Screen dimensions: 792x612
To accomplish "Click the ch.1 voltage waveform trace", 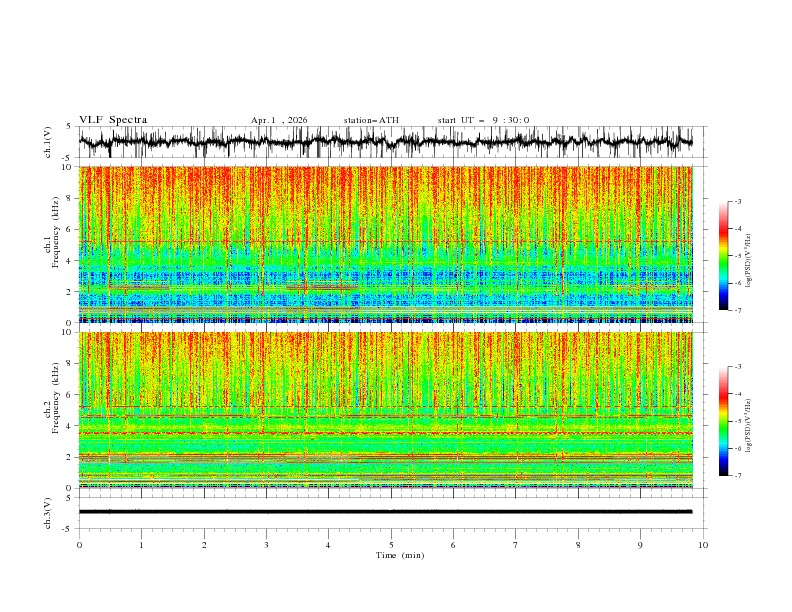I will point(385,142).
